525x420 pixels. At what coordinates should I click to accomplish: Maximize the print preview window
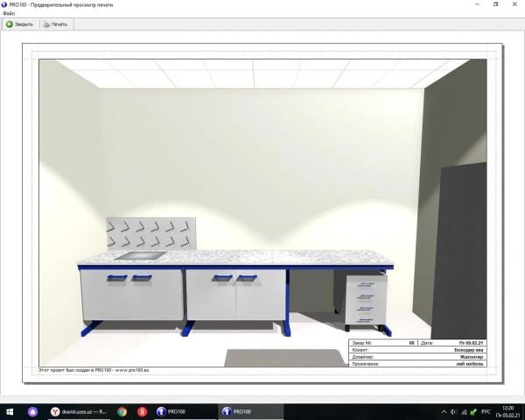495,4
